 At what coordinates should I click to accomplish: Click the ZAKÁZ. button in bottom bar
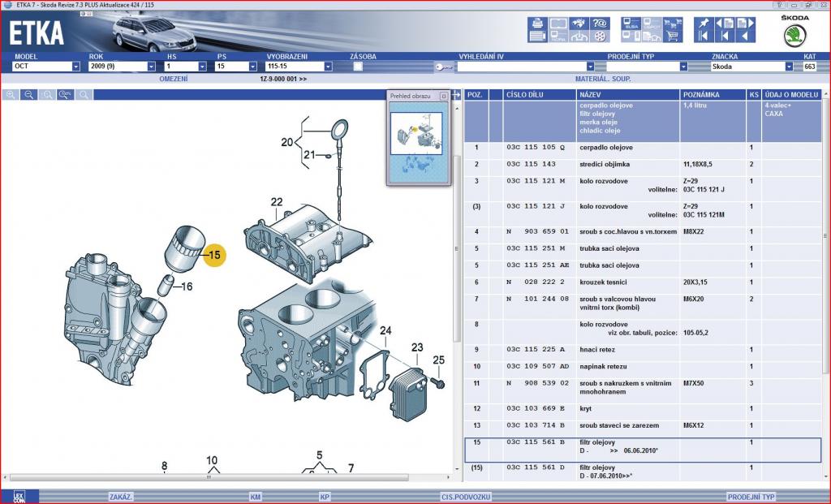pyautogui.click(x=121, y=498)
